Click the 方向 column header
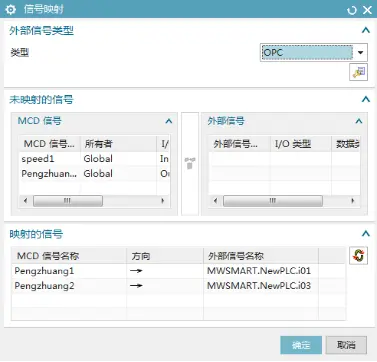 tap(165, 256)
